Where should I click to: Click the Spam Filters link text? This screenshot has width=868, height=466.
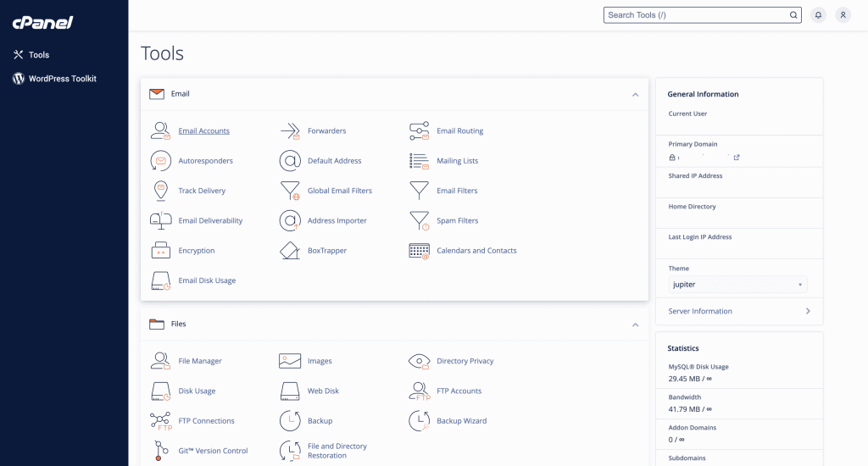pyautogui.click(x=457, y=220)
